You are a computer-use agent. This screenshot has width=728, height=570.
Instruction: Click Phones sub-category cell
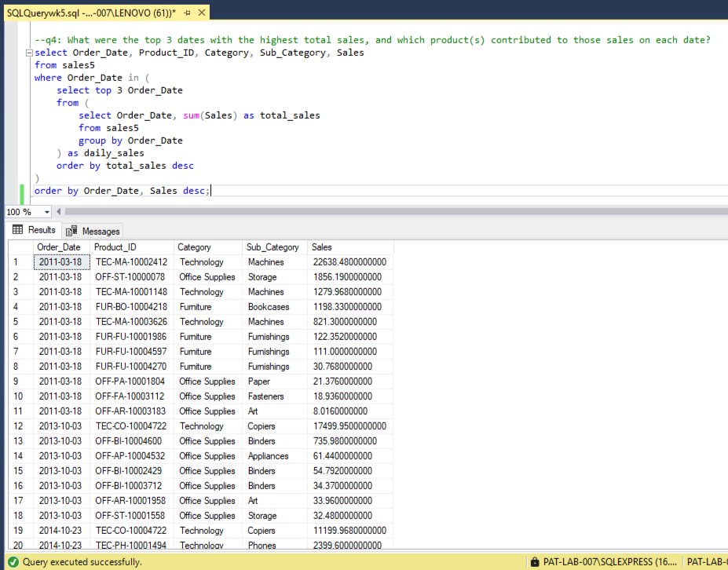[274, 544]
